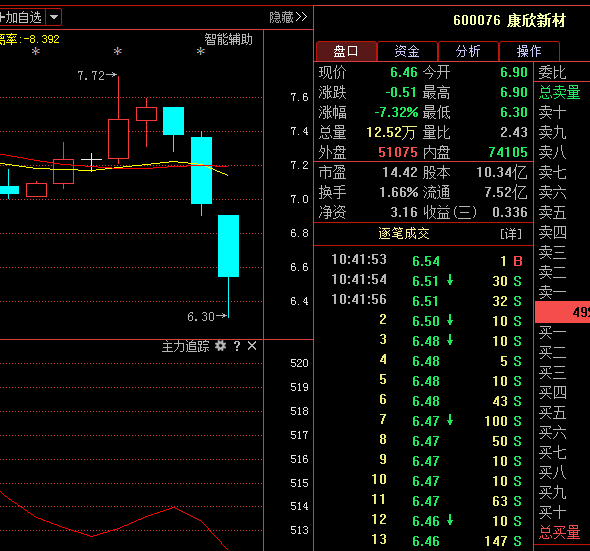Open the 分析 tab
590x551 pixels.
pyautogui.click(x=468, y=51)
